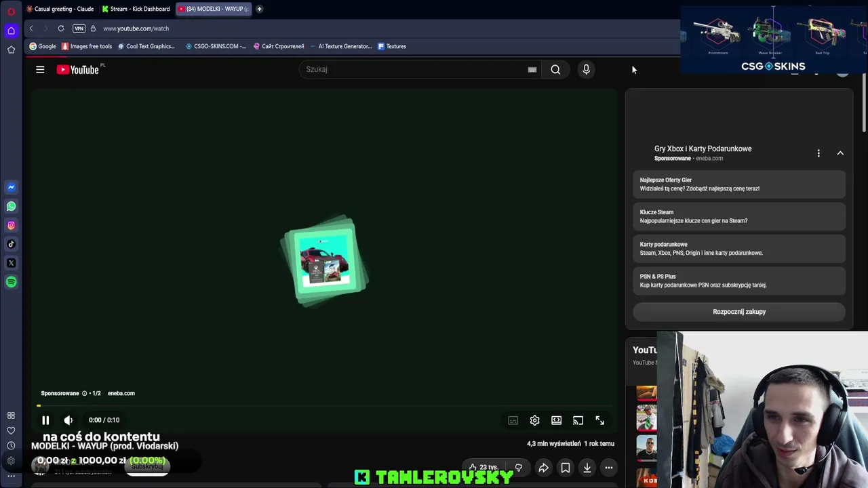Open the sponsored panel three-dot menu

pos(818,153)
